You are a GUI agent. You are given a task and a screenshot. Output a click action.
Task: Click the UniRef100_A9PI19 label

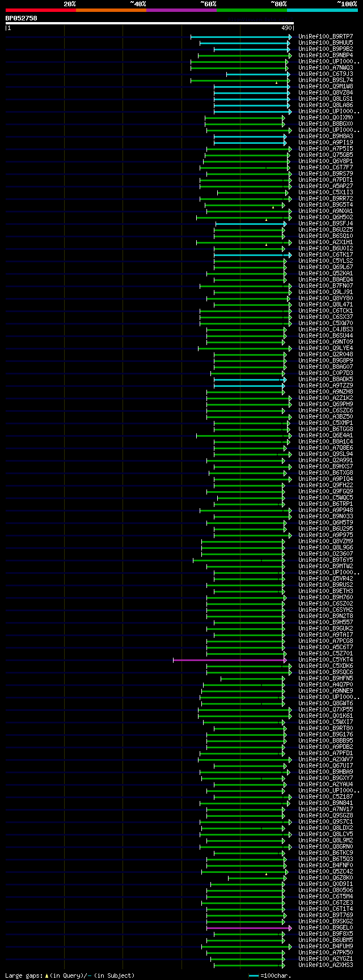point(326,142)
